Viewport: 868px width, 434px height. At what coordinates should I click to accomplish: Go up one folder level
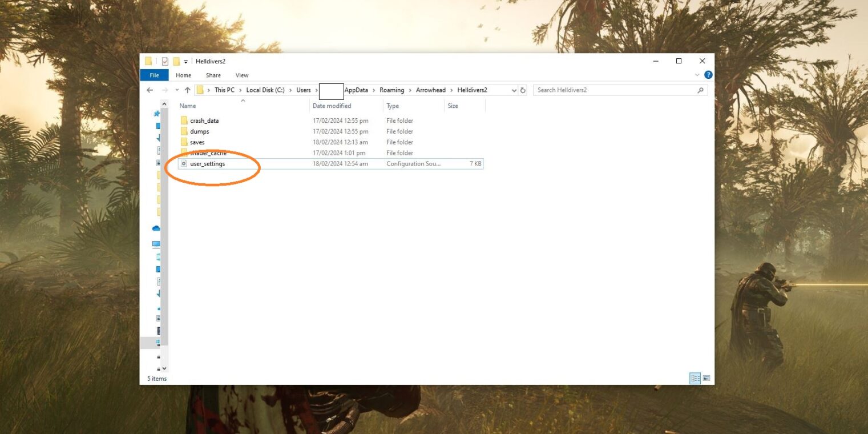point(187,90)
